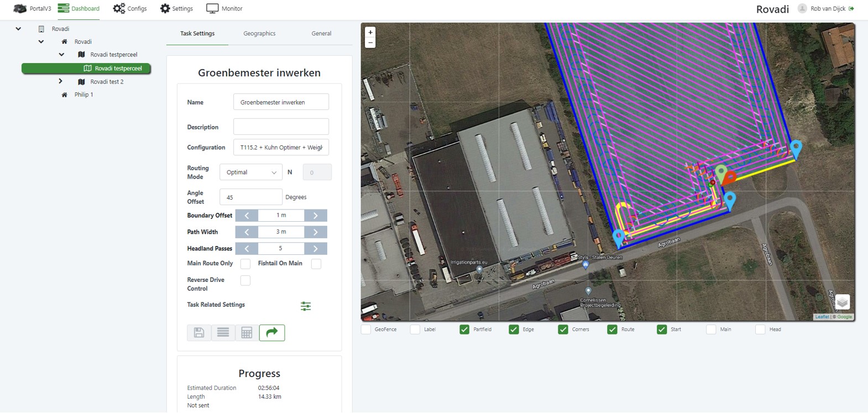This screenshot has width=868, height=413.
Task: Click the Name input field
Action: coord(281,102)
